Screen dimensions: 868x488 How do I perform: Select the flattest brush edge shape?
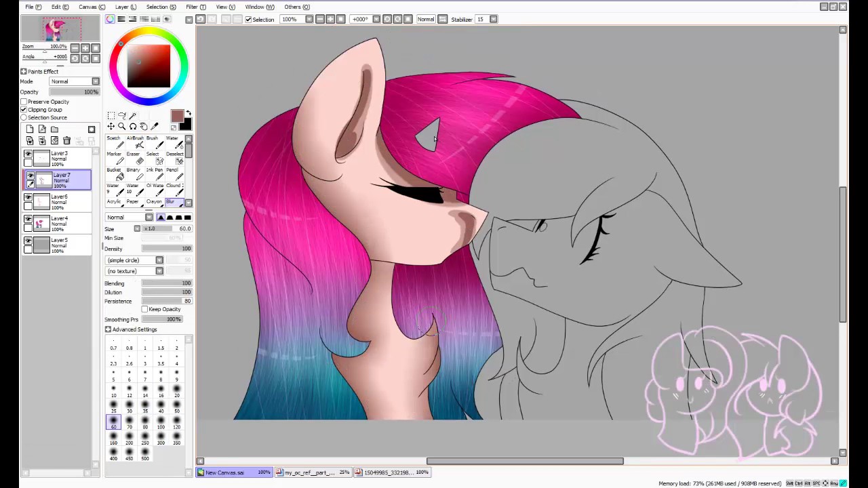[188, 218]
